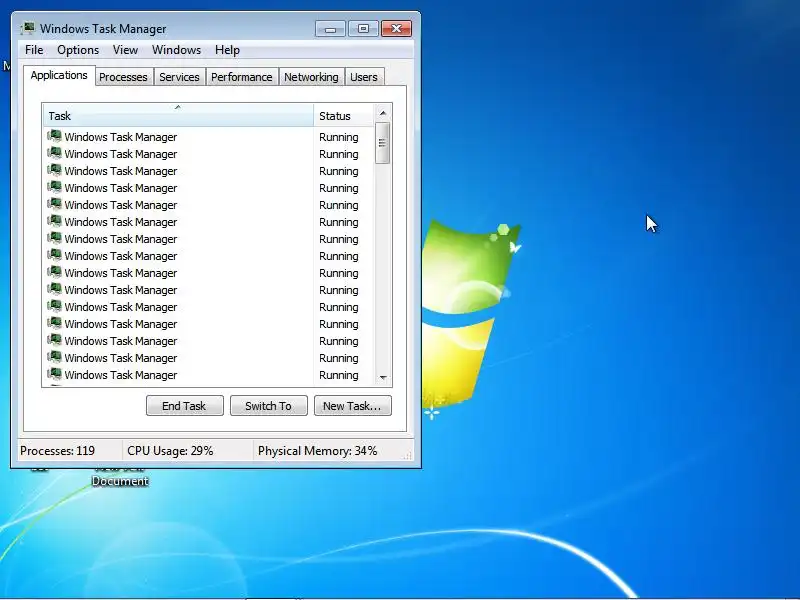
Task: Open the File menu
Action: point(34,50)
